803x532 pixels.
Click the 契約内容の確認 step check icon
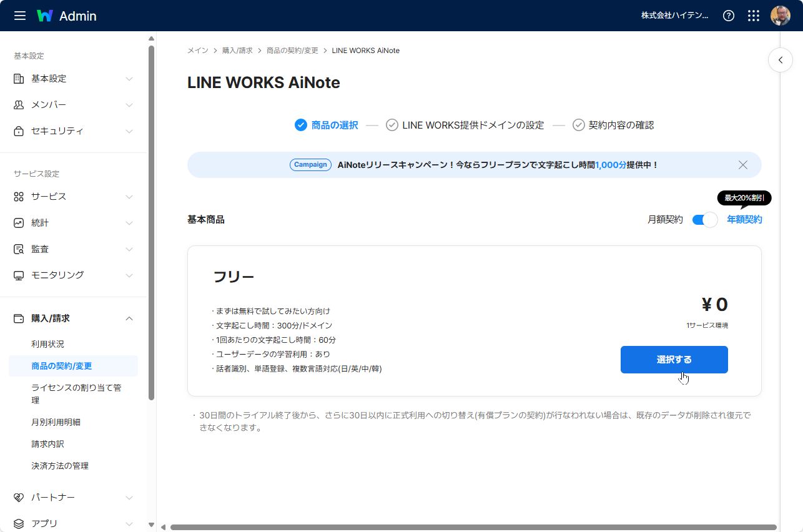[x=579, y=125]
